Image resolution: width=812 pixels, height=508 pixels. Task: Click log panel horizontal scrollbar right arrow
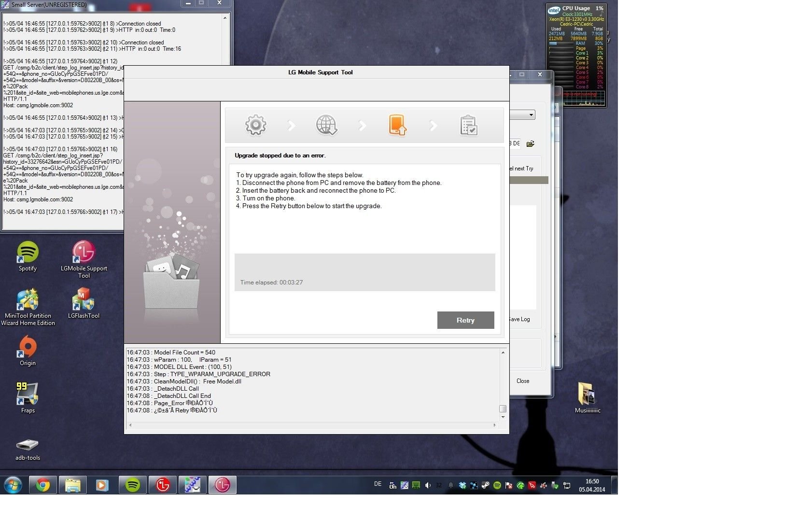494,425
